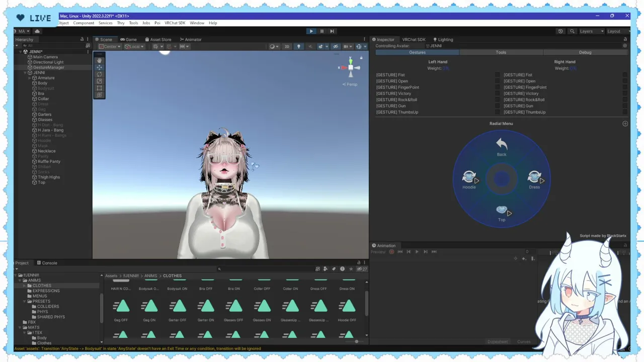
Task: Open the Tools menu
Action: point(133,23)
